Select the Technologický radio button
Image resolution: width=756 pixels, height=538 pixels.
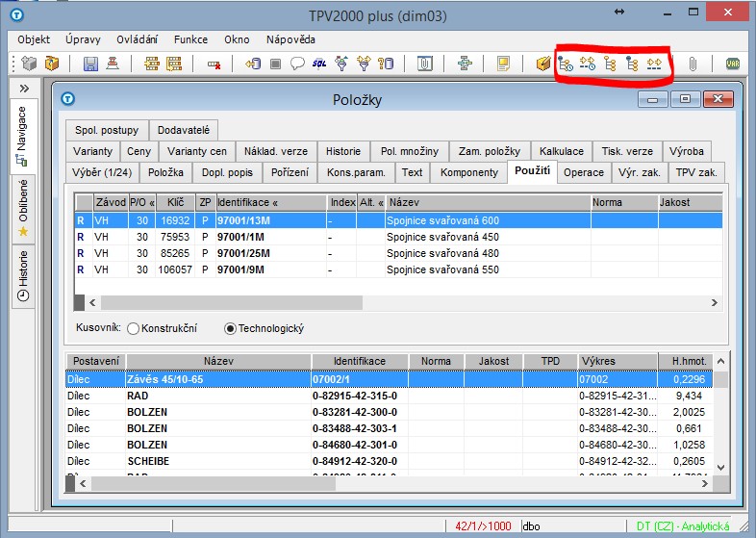point(230,329)
